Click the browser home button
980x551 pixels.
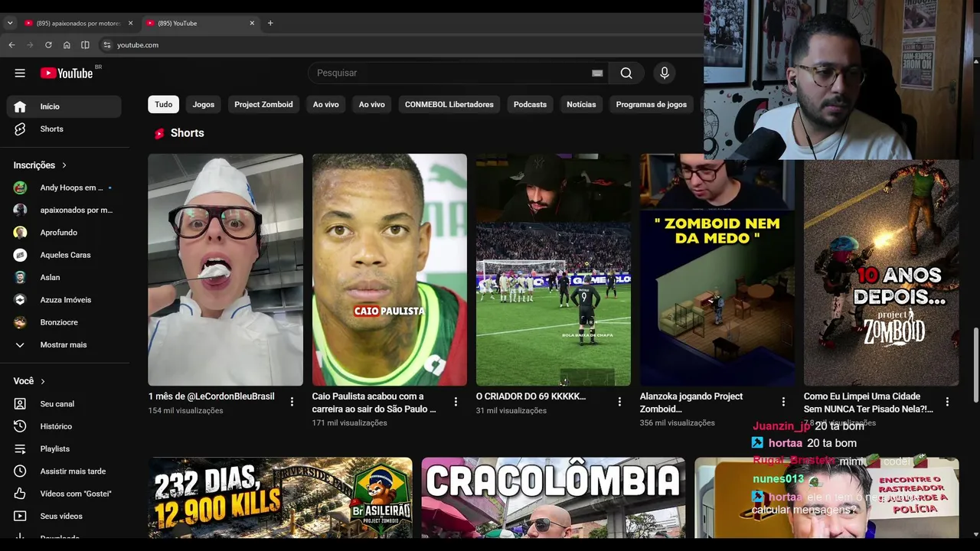[x=67, y=45]
